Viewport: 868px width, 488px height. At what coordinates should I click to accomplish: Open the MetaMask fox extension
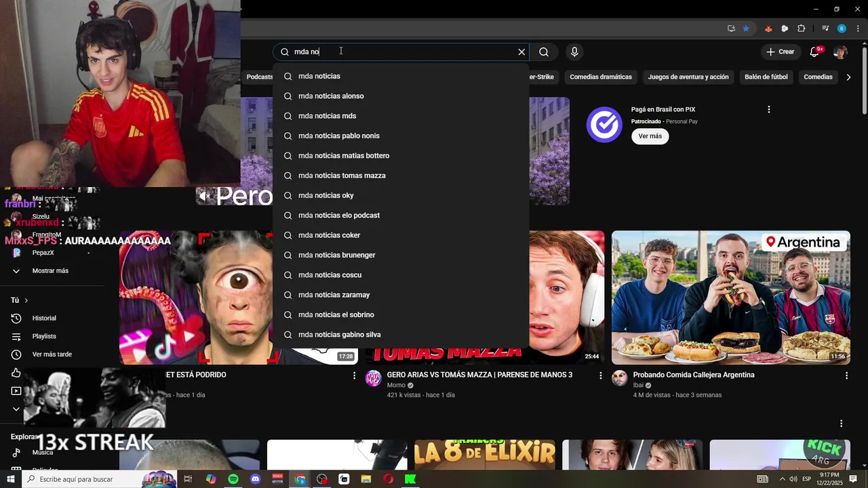tap(768, 28)
